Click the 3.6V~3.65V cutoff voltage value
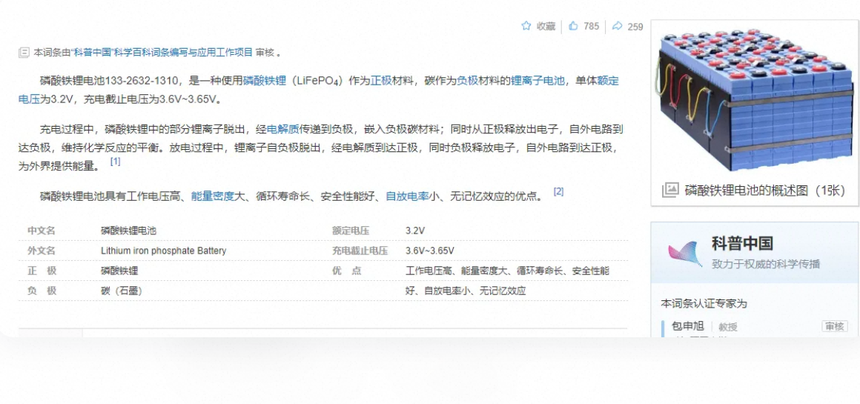 coord(430,251)
